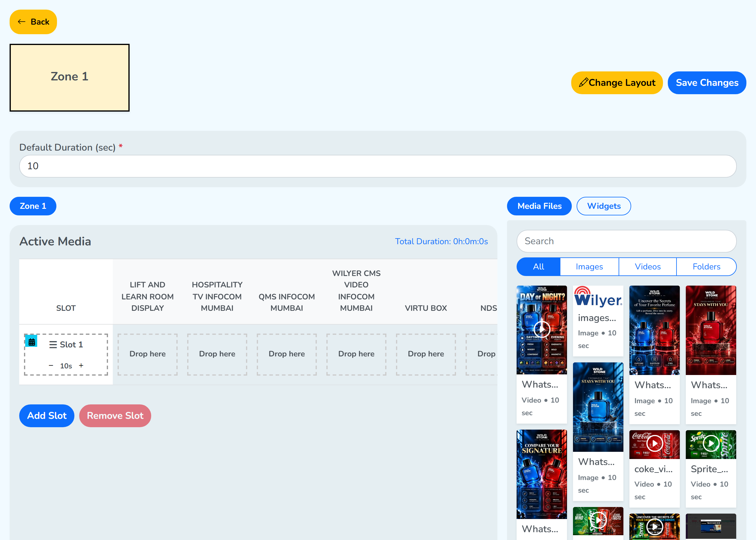
Task: Switch to the Media Files tab
Action: pos(539,206)
